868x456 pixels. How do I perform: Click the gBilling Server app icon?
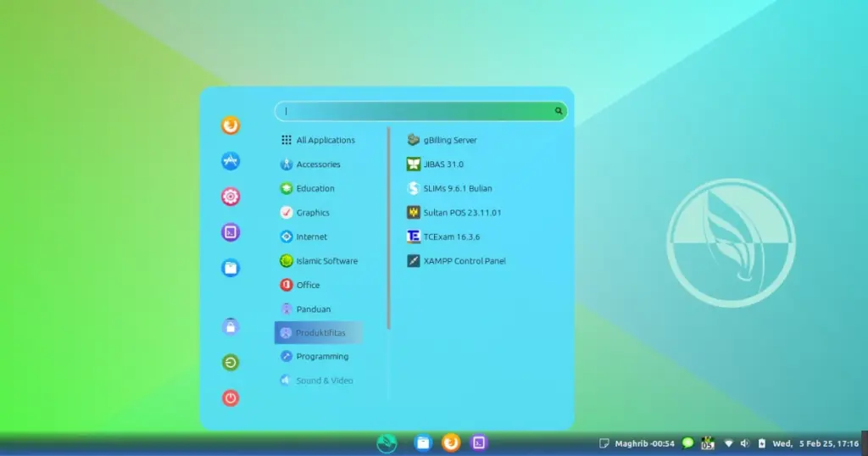coord(414,140)
